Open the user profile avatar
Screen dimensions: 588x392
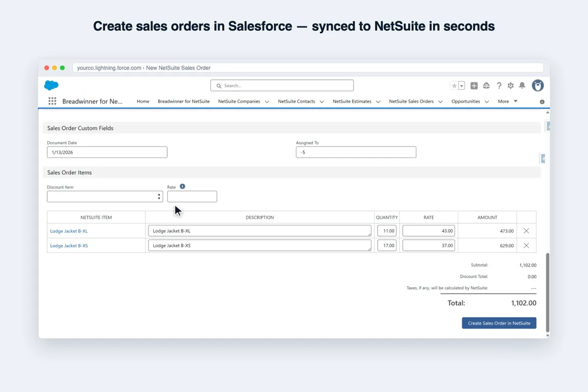coord(538,86)
